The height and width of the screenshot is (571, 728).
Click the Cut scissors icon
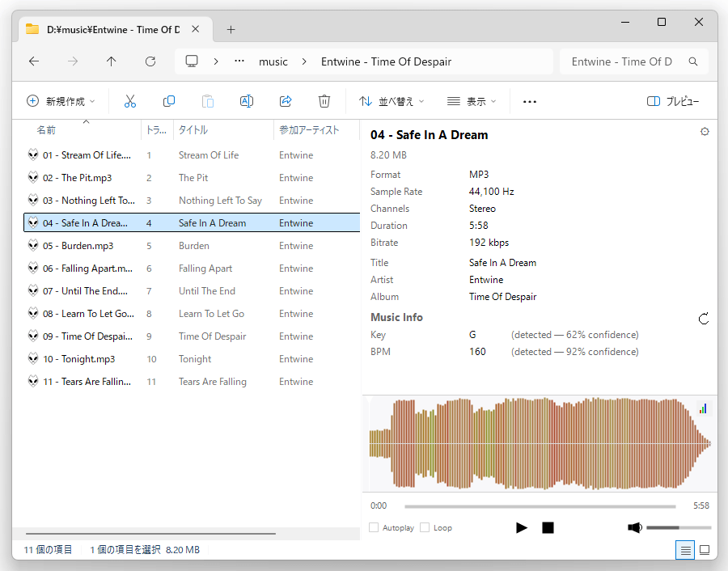pos(129,101)
